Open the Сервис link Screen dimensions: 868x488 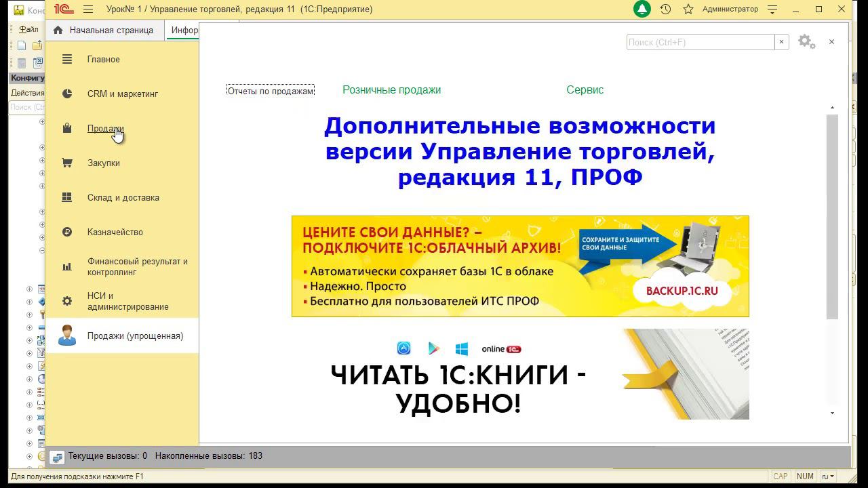(x=585, y=89)
